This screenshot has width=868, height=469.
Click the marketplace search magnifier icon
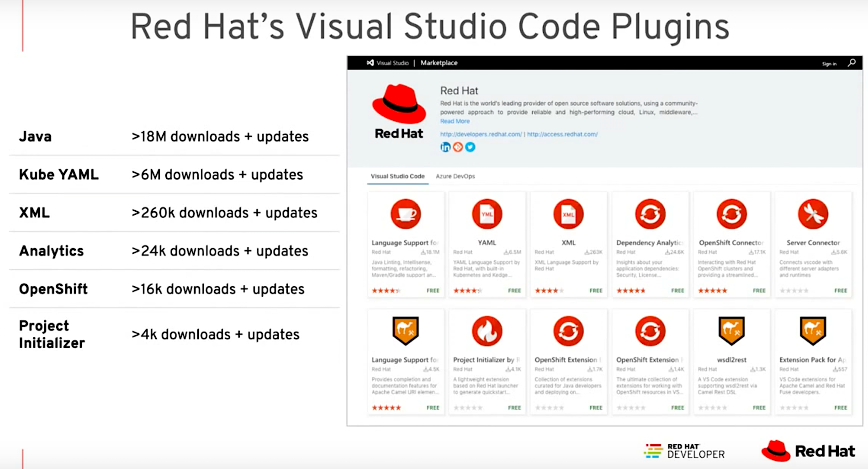(852, 63)
